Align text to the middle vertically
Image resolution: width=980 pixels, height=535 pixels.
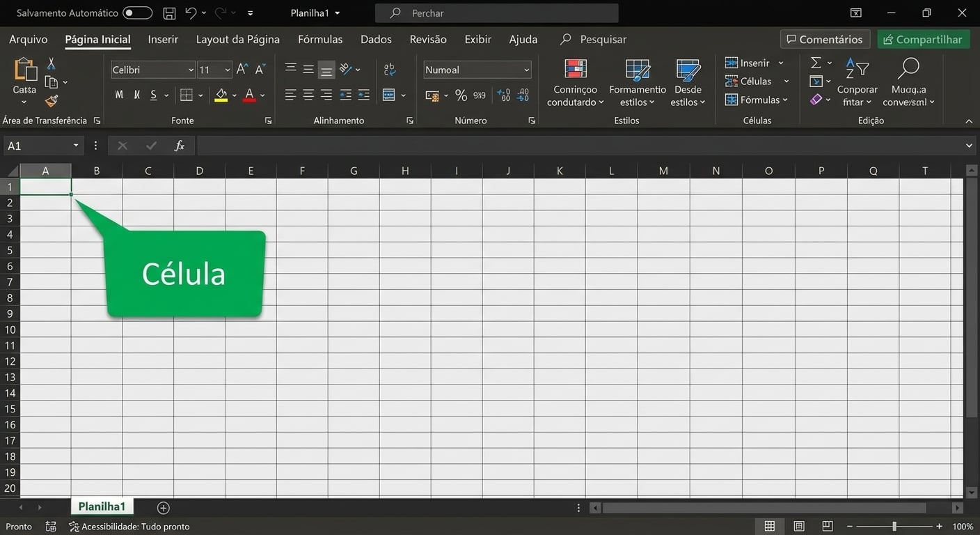point(308,69)
